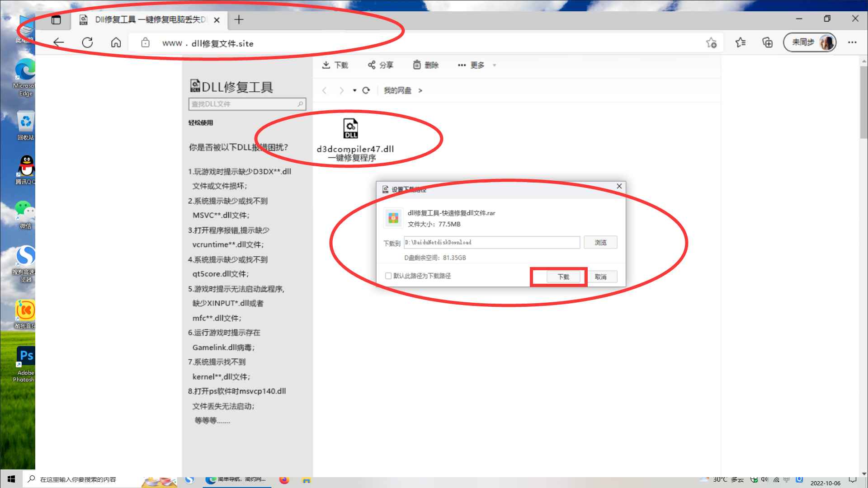Switch to the Dll修复工具 browser tab
This screenshot has width=868, height=488.
click(145, 19)
